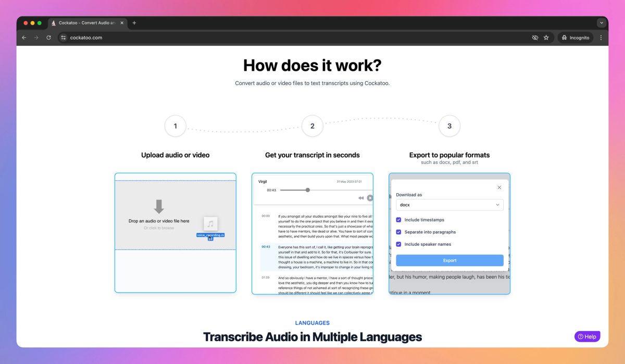This screenshot has width=625, height=364.
Task: Select the Cockatoo browser tab
Action: click(87, 23)
